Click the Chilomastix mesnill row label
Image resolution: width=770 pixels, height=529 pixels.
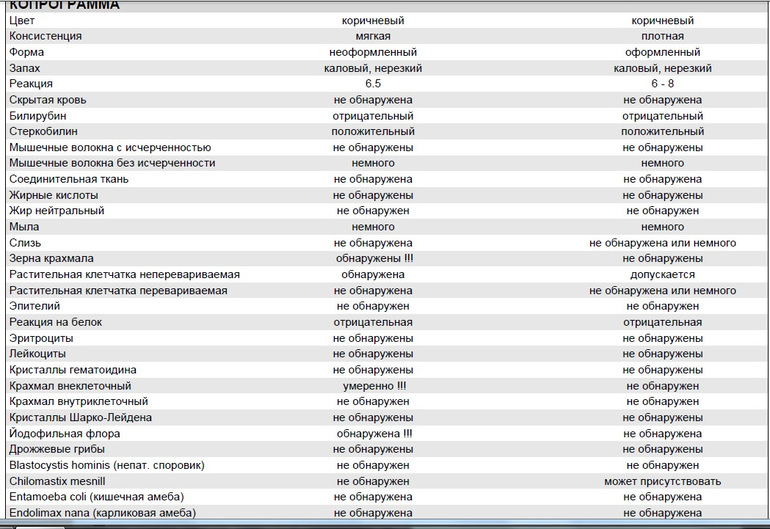coord(62,481)
